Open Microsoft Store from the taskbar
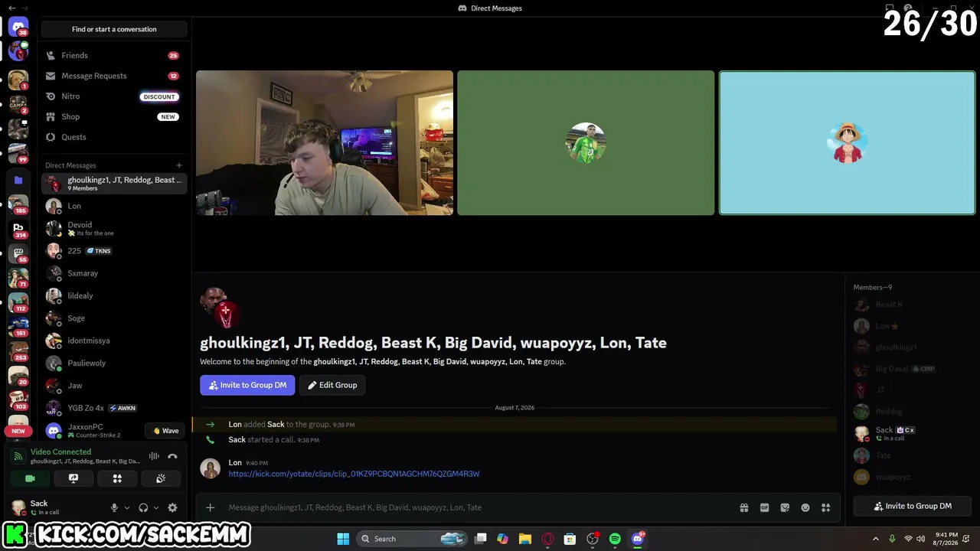The height and width of the screenshot is (551, 980). pos(570,539)
